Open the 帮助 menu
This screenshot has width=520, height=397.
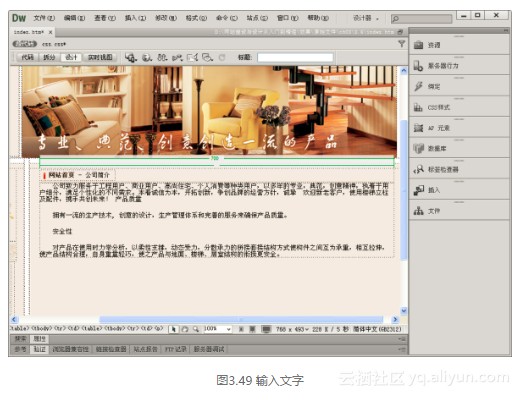[x=318, y=18]
